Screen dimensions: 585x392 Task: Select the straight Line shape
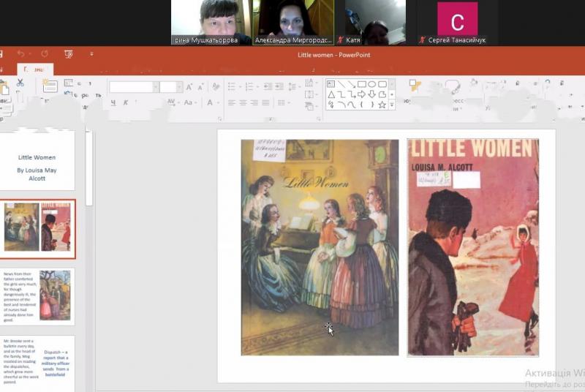[x=341, y=84]
